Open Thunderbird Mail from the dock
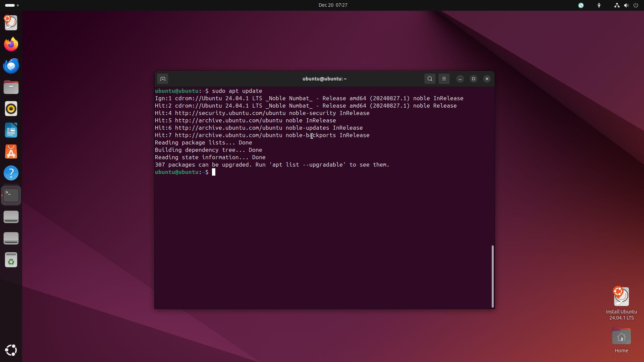The width and height of the screenshot is (644, 362). click(11, 66)
